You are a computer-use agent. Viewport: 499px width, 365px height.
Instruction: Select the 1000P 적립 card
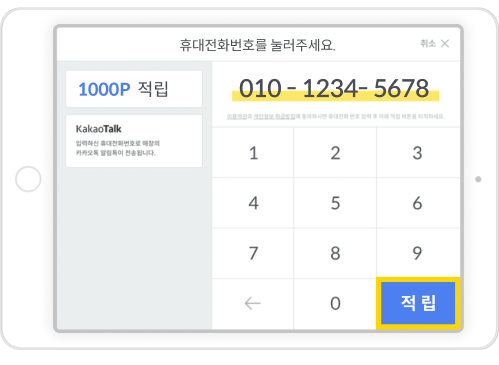pos(134,89)
